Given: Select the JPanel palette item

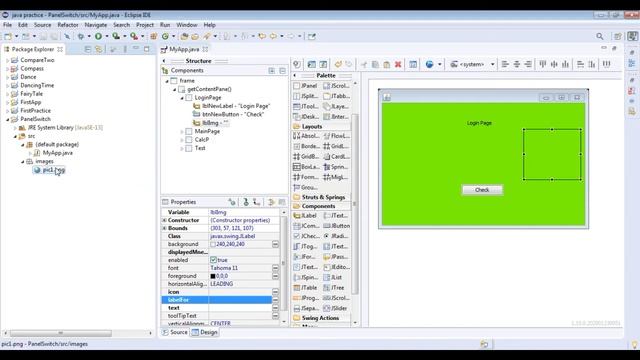Looking at the screenshot, I should 305,86.
